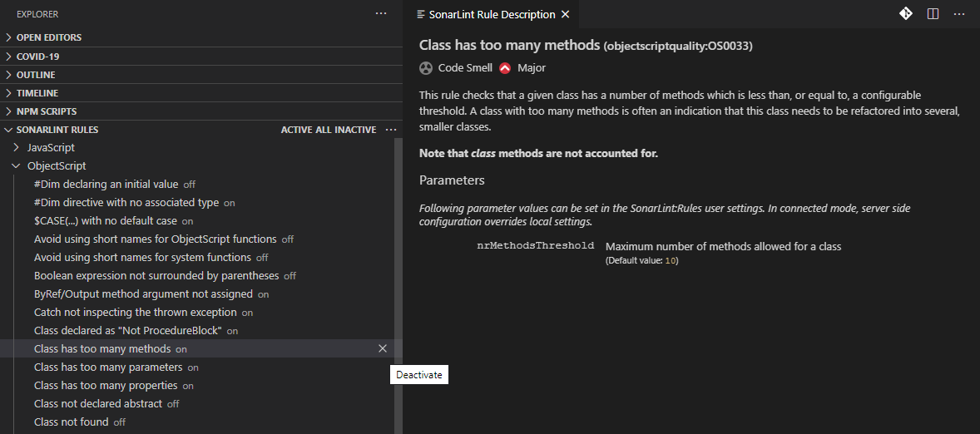Click the EXPLORER panel title
Viewport: 980px width, 434px height.
click(x=37, y=14)
